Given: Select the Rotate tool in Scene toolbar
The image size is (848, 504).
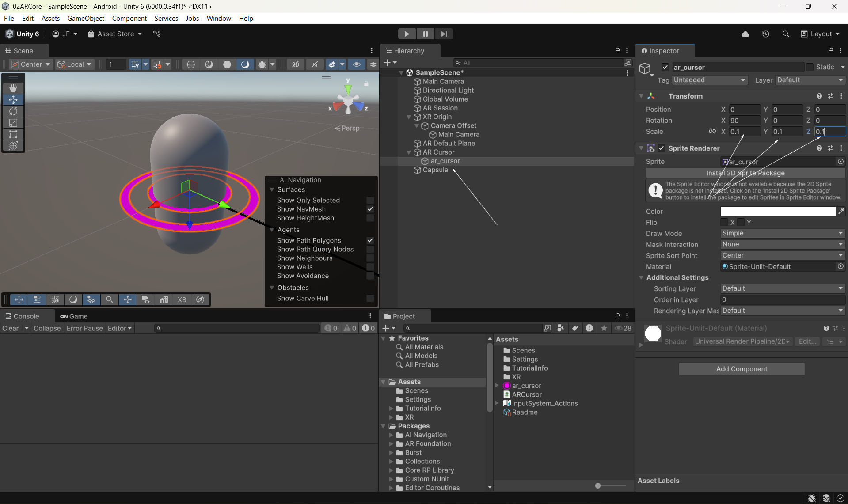Looking at the screenshot, I should click(13, 111).
